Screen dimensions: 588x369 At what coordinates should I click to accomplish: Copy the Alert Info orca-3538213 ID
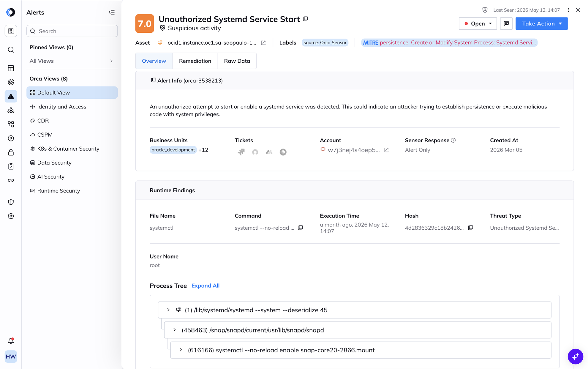pyautogui.click(x=153, y=80)
